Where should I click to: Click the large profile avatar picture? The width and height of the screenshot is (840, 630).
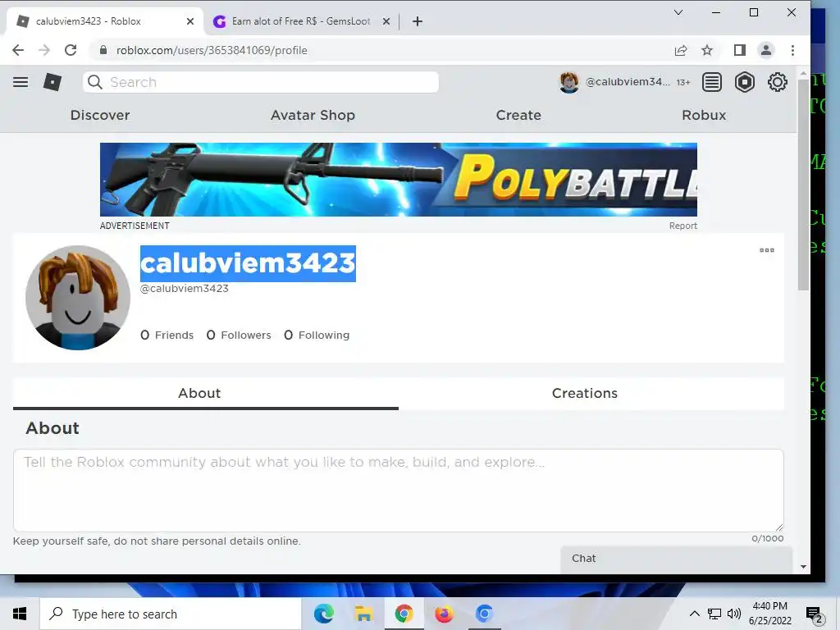(78, 298)
